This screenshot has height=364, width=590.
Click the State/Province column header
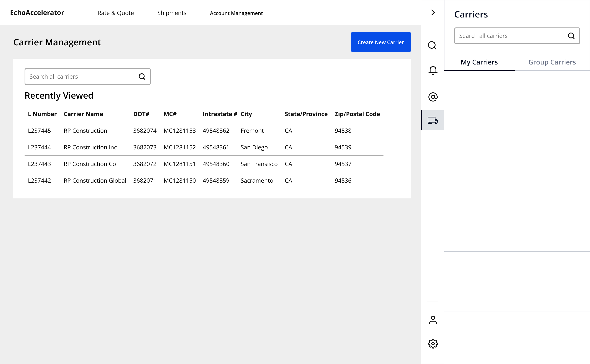tap(306, 114)
